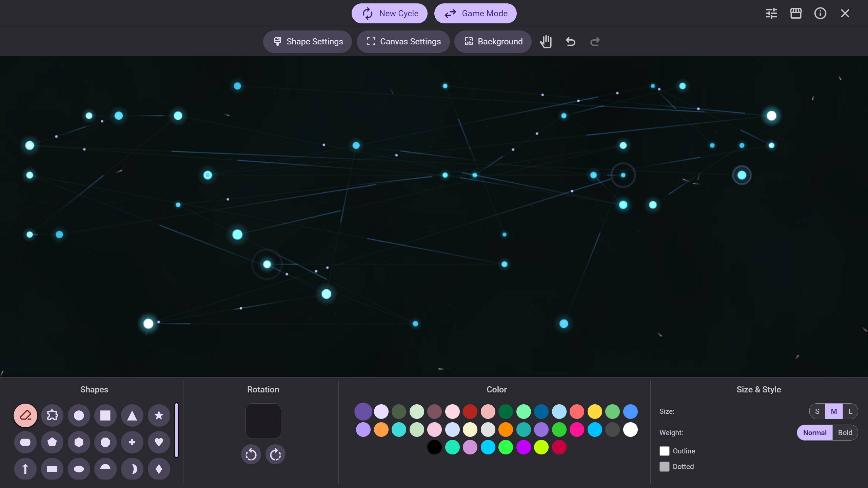
Task: Select the crescent moon shape
Action: coord(132,469)
